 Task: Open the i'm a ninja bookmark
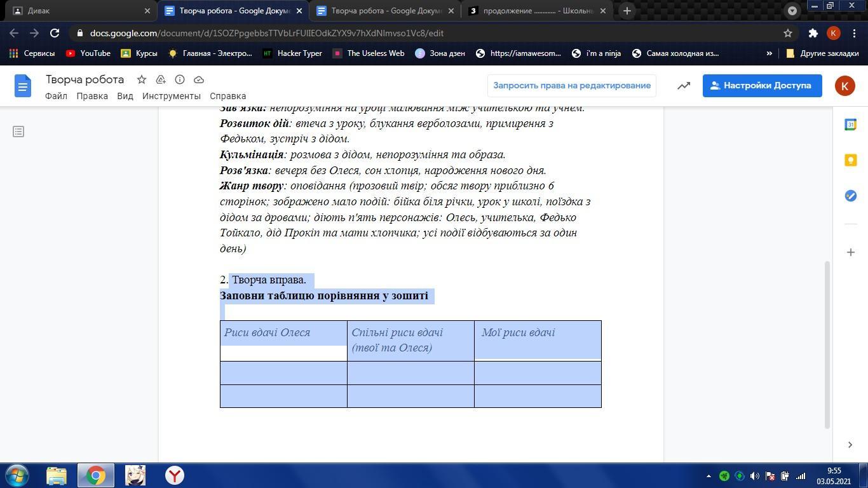596,53
